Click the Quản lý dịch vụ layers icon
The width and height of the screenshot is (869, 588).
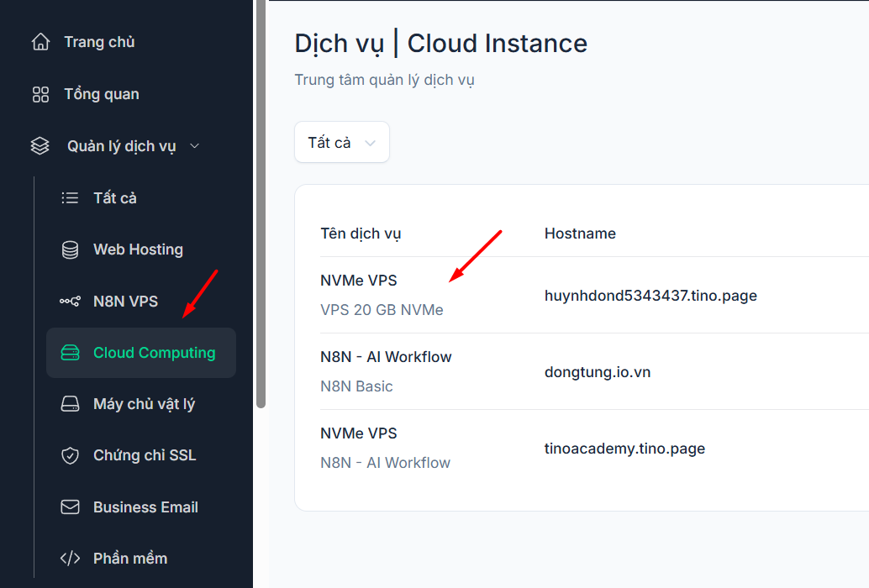click(40, 146)
